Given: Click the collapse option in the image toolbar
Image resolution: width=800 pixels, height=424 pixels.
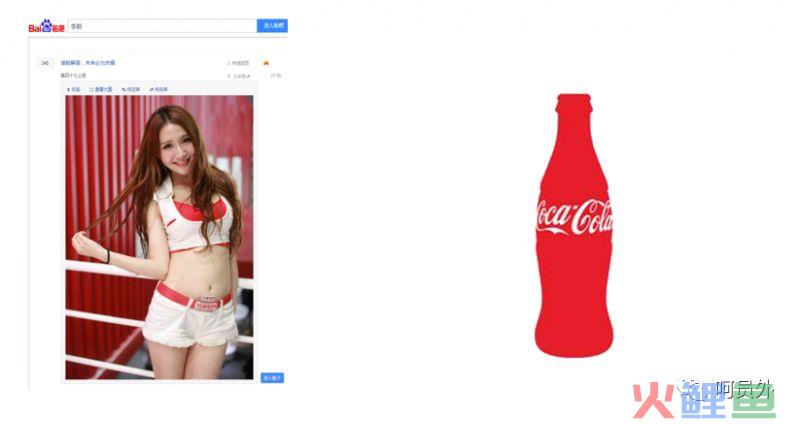Looking at the screenshot, I should click(x=74, y=89).
